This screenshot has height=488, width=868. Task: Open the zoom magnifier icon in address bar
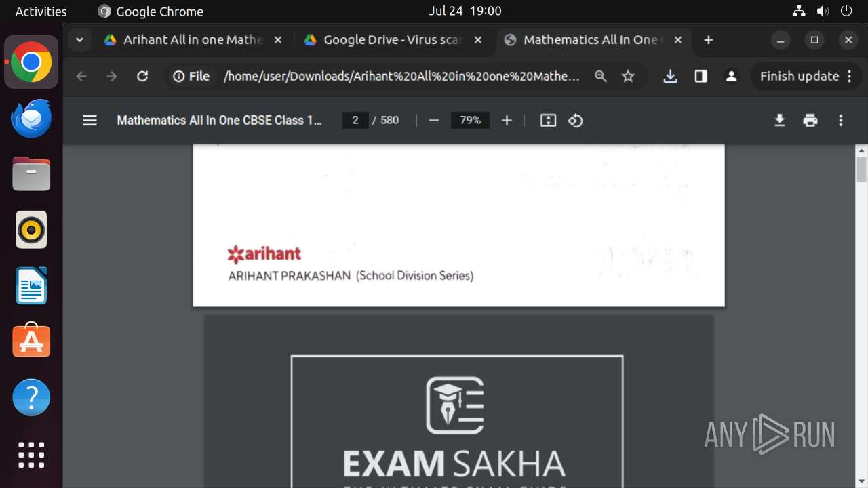600,77
